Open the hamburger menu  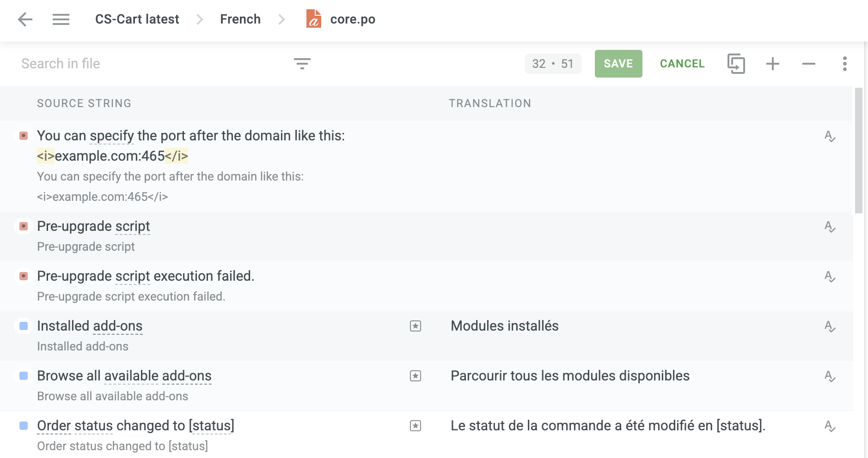click(x=61, y=19)
